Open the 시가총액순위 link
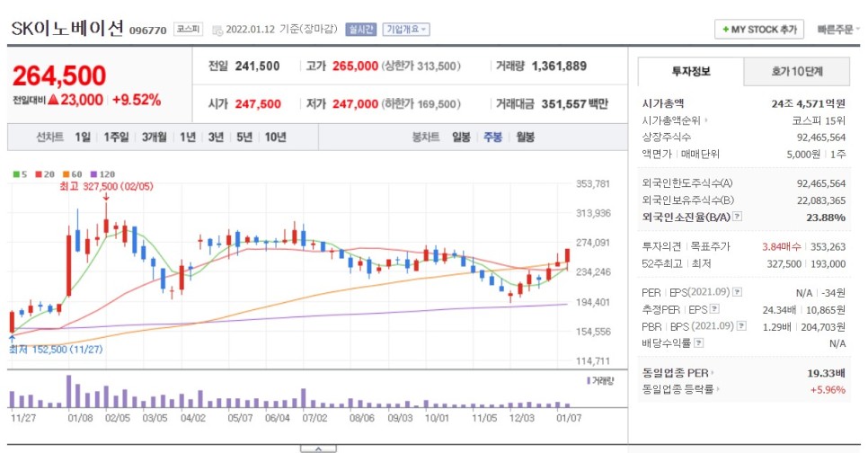Viewport: 868px width, 453px height. [x=675, y=120]
